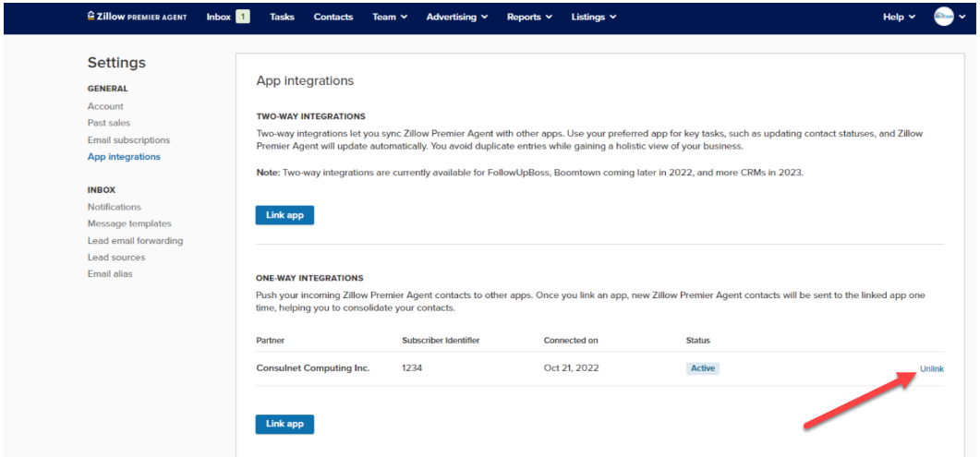Open the Advertising dropdown menu

tap(457, 17)
